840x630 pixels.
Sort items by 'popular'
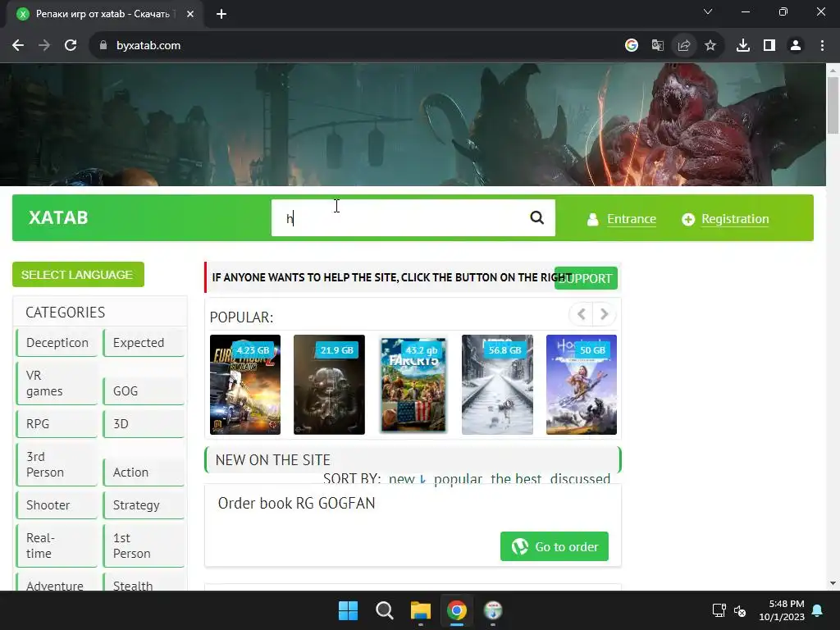coord(458,478)
